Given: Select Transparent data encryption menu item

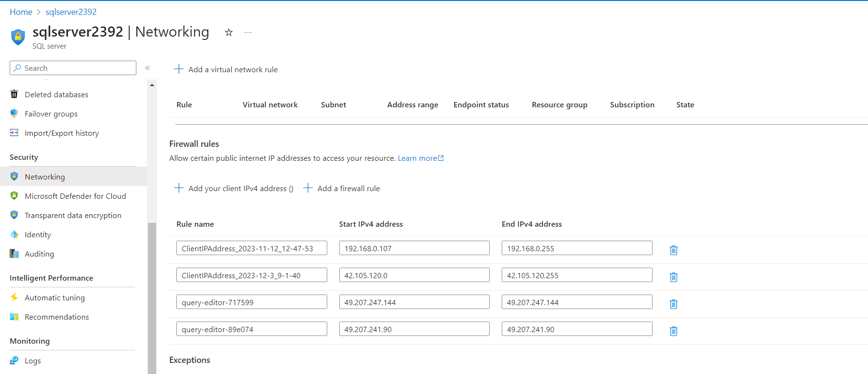Looking at the screenshot, I should click(x=73, y=215).
